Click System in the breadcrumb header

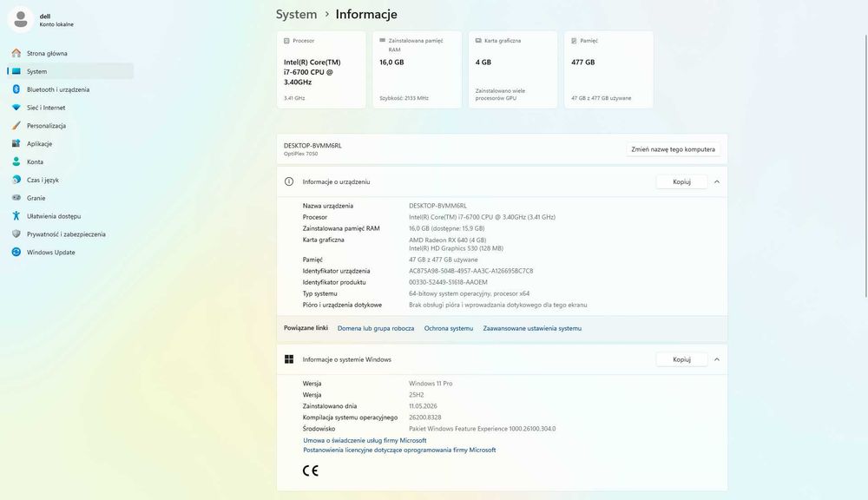tap(296, 15)
